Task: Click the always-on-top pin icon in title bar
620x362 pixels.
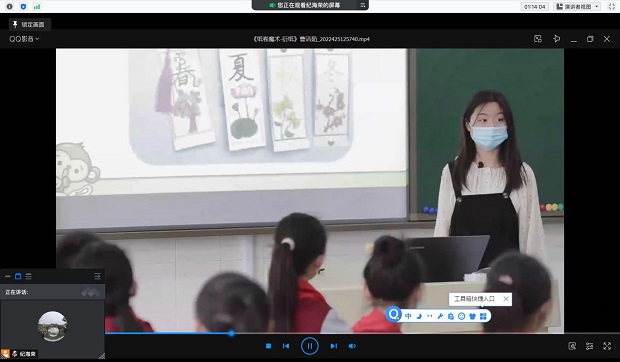Action: click(x=556, y=39)
